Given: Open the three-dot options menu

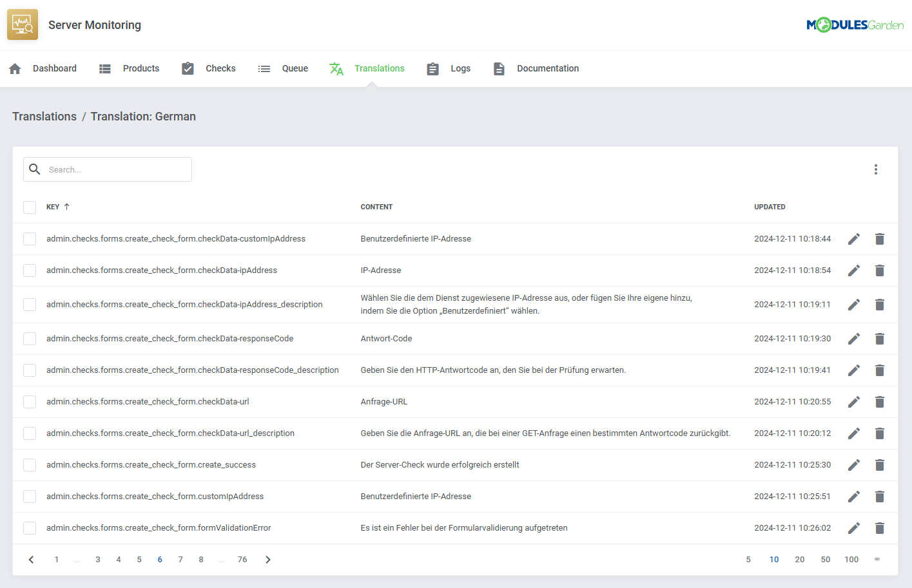Looking at the screenshot, I should tap(876, 169).
